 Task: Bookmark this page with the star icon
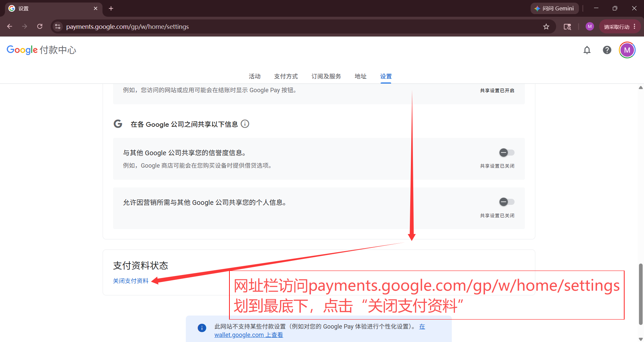pyautogui.click(x=546, y=26)
